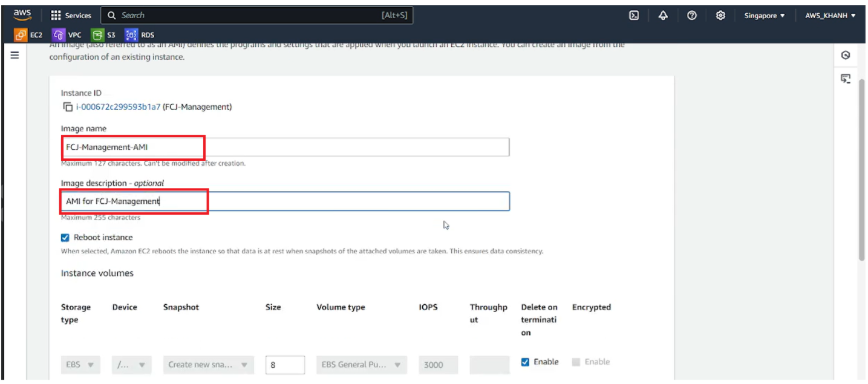
Task: Click the Throughput field
Action: (x=489, y=365)
